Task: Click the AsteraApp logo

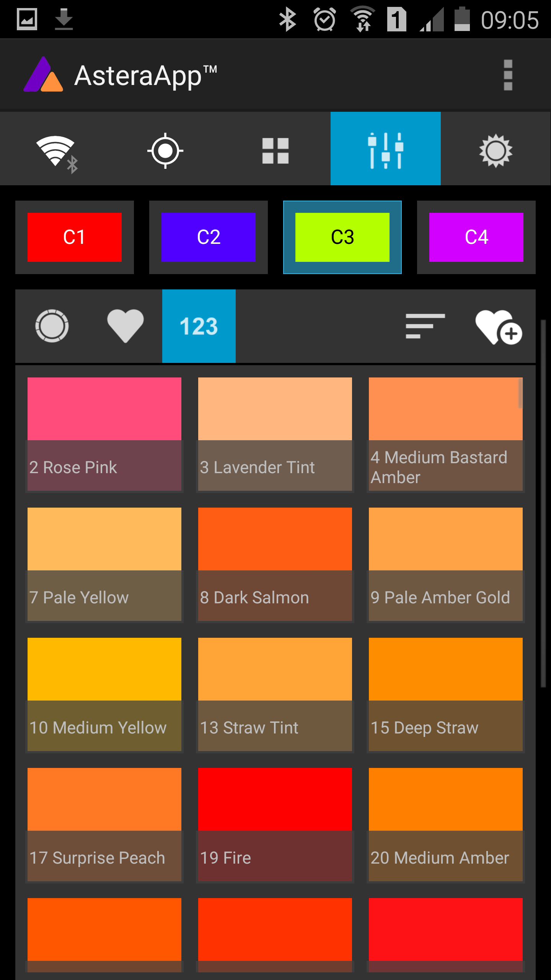Action: click(43, 74)
